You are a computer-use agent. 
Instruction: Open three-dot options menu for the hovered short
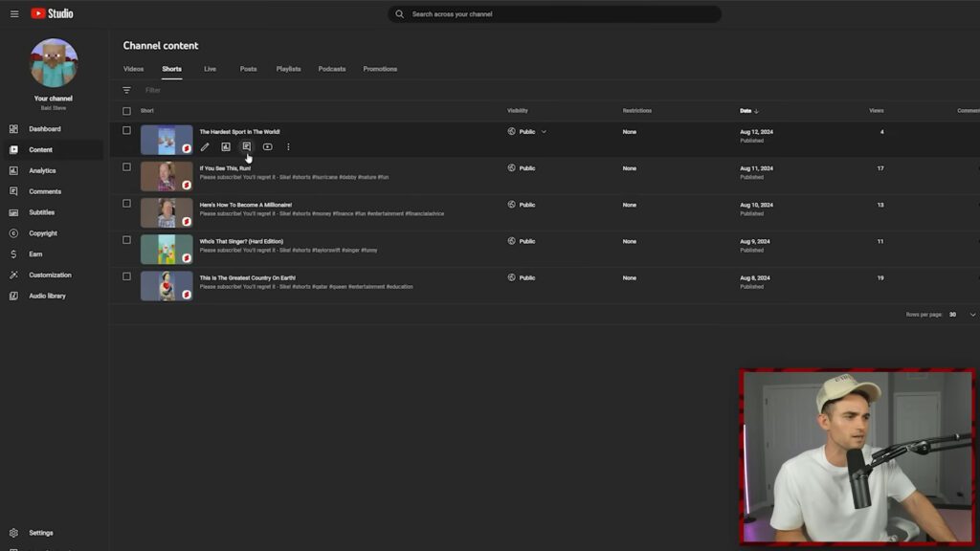click(x=288, y=147)
